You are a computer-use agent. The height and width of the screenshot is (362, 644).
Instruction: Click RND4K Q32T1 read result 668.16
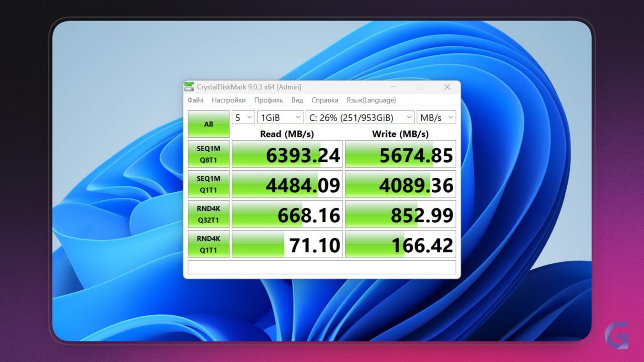point(287,214)
